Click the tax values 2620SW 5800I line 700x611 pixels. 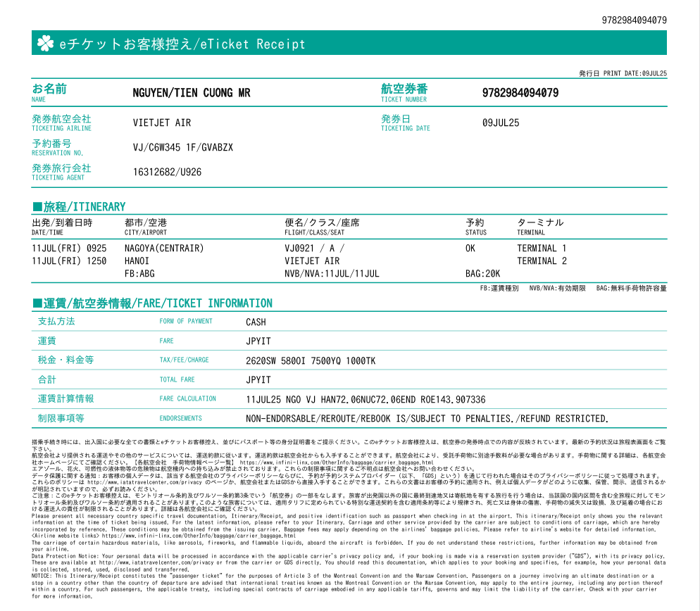[311, 360]
